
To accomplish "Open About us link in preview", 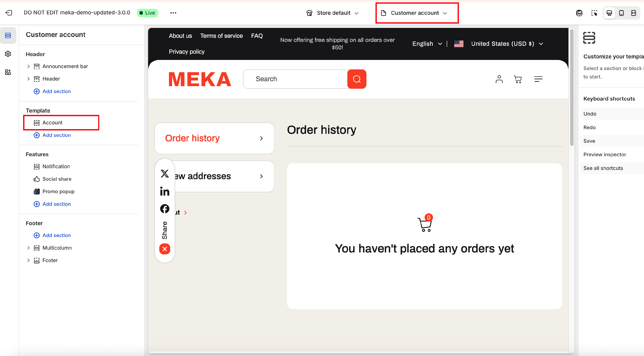I will 180,36.
